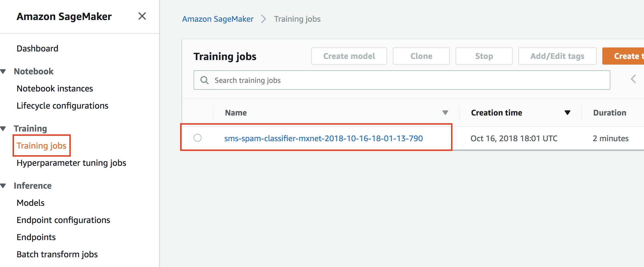Collapse the Notebook section
This screenshot has height=267, width=644.
pyautogui.click(x=3, y=71)
